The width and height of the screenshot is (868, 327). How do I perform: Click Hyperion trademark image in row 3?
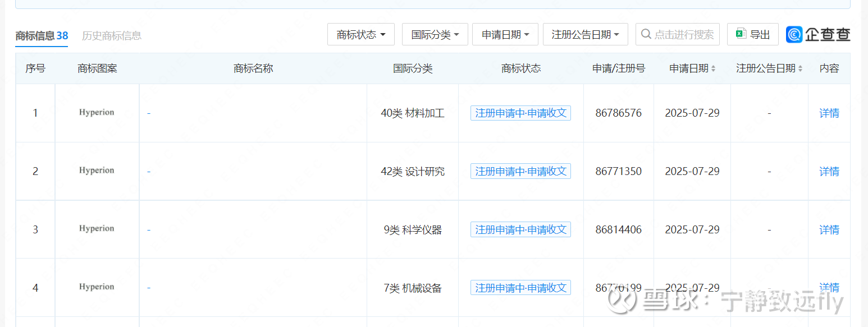97,229
